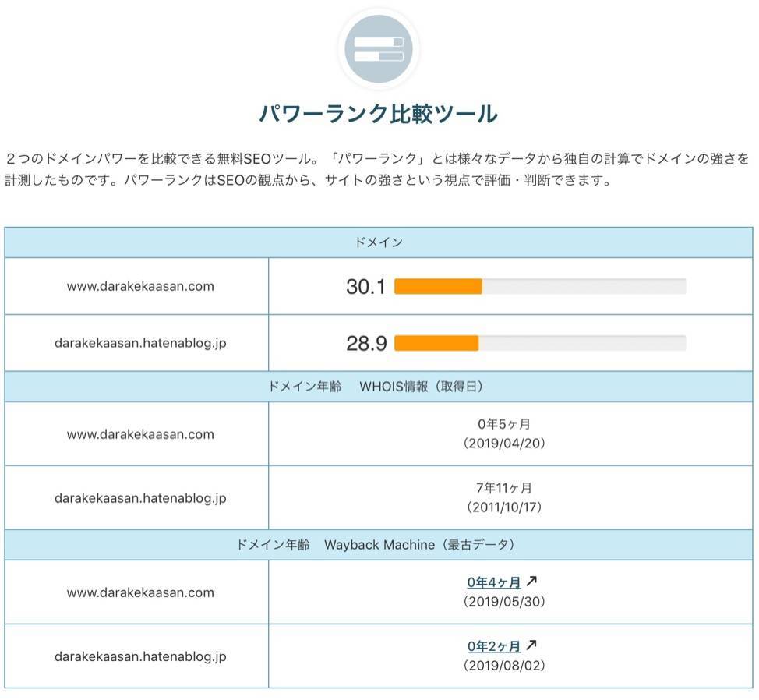Viewport: 759px width, 700px height.
Task: Click darakekaasan.hatenablog.jp in the Wayback Machine section
Action: (x=140, y=656)
